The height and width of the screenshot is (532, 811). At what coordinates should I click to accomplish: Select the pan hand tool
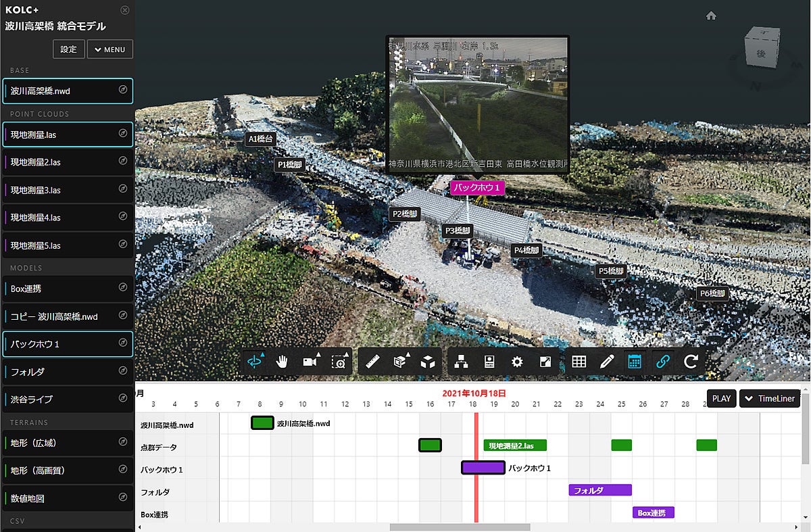pyautogui.click(x=282, y=362)
